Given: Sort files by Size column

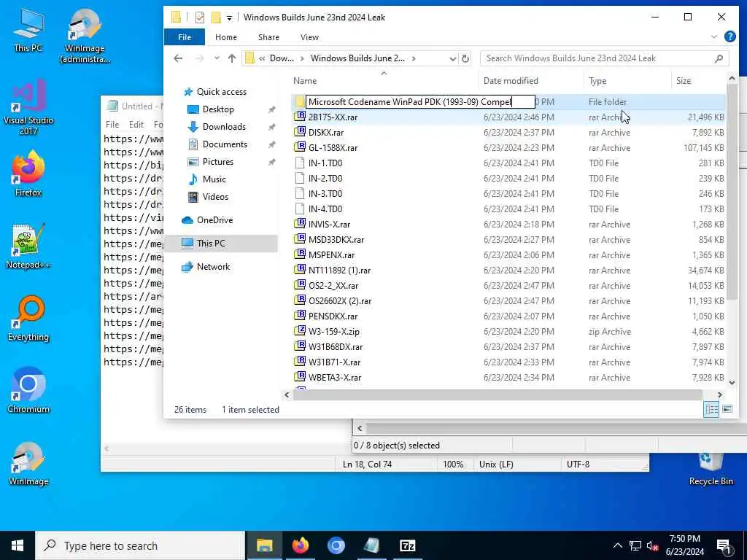Looking at the screenshot, I should (699, 80).
